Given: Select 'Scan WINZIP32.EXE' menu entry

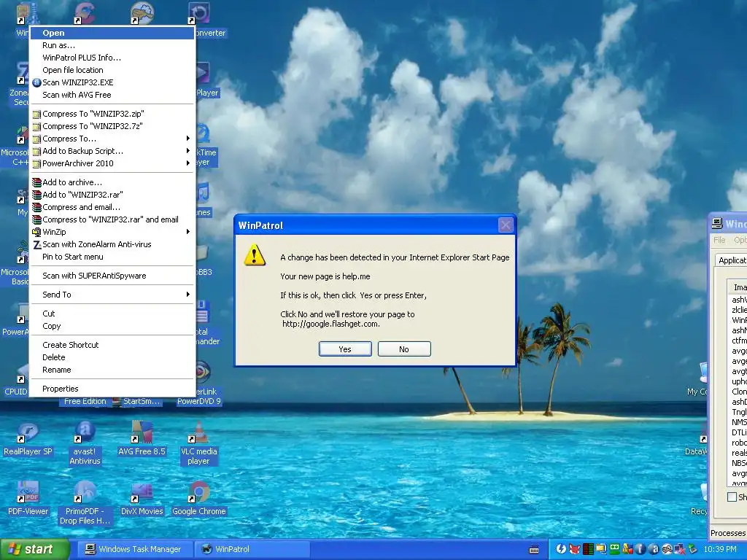Looking at the screenshot, I should click(112, 82).
